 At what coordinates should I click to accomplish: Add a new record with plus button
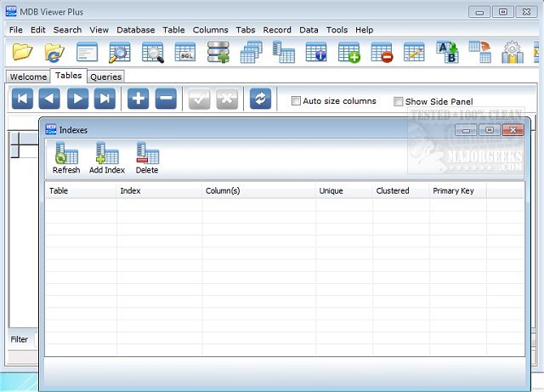point(138,99)
